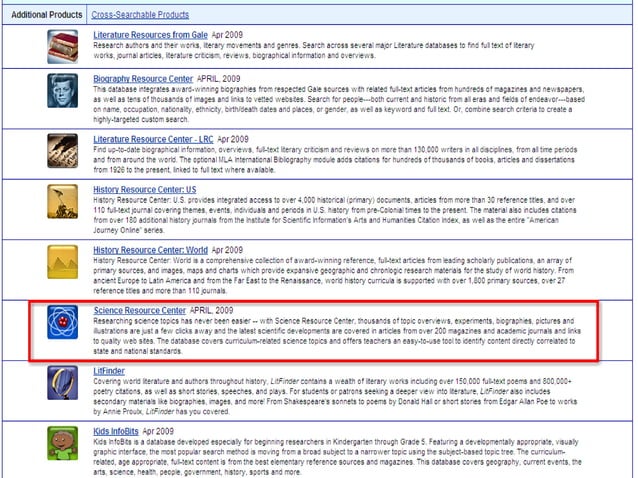Open the History Resource Center: World link
Screen dimensions: 638x478
pyautogui.click(x=150, y=250)
